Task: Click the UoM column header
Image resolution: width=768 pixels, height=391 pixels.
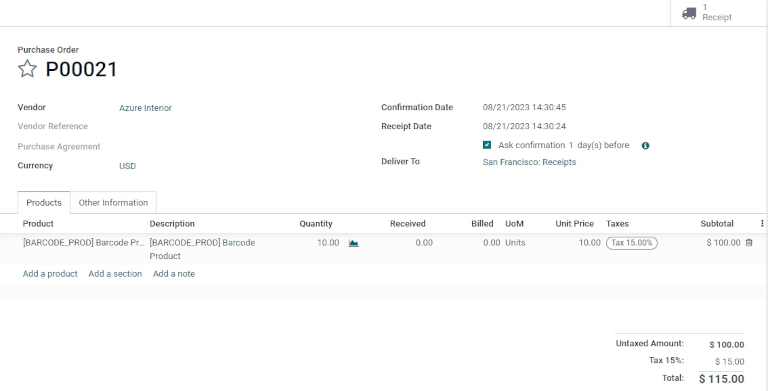Action: [514, 224]
